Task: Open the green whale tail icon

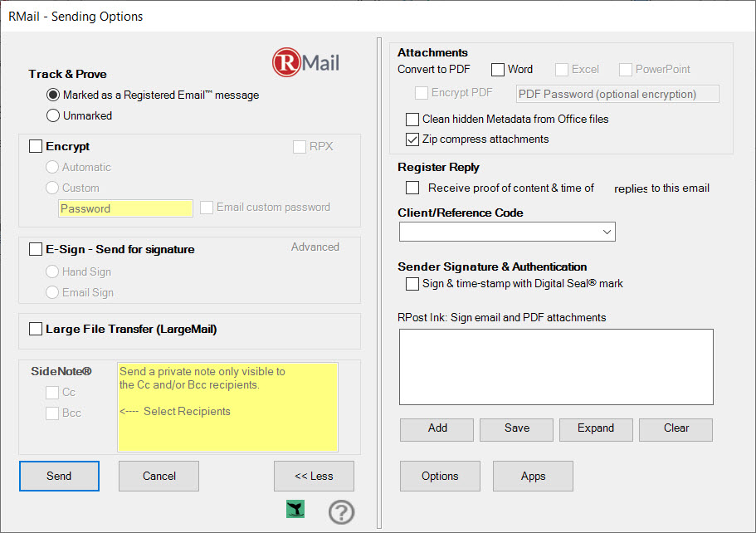Action: [x=295, y=509]
